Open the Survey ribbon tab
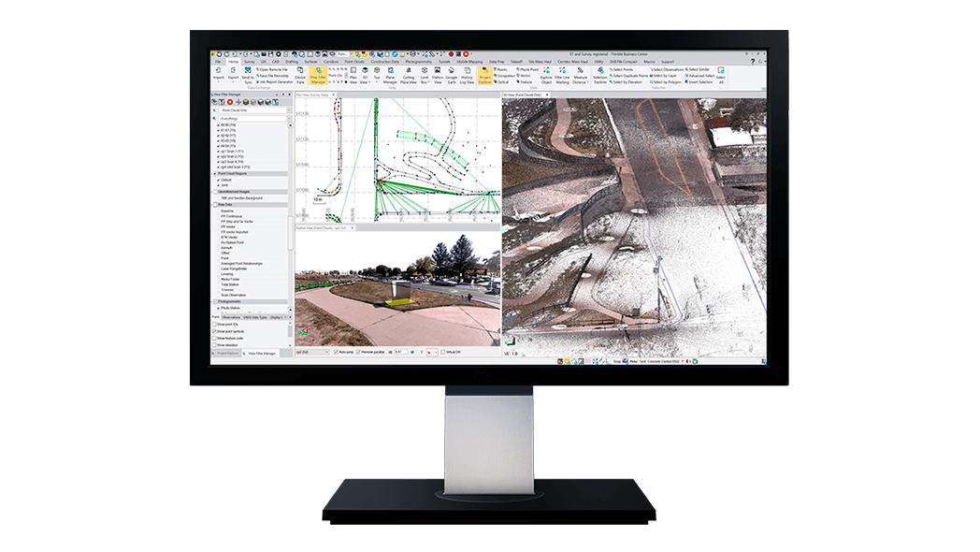 248,61
